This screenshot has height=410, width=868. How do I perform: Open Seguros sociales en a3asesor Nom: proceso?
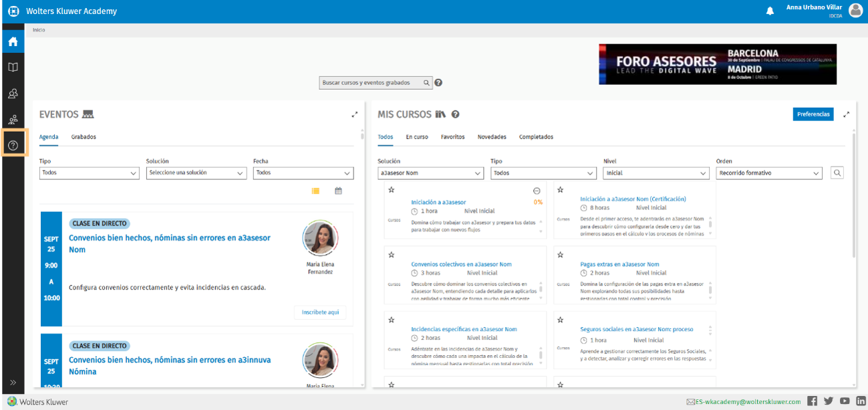(x=637, y=329)
